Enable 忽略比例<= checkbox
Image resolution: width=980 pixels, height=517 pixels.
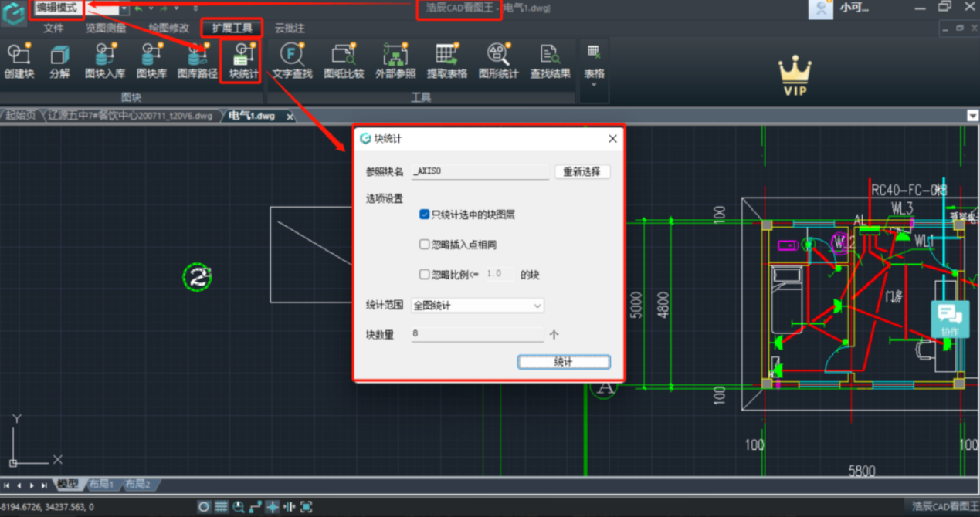[424, 274]
